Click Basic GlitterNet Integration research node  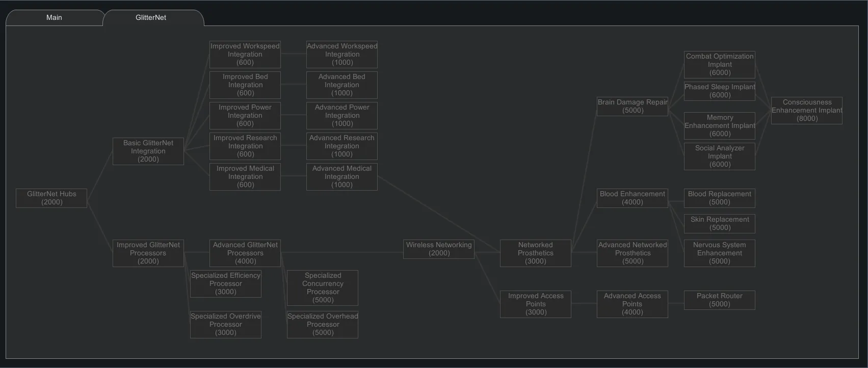[x=148, y=151]
